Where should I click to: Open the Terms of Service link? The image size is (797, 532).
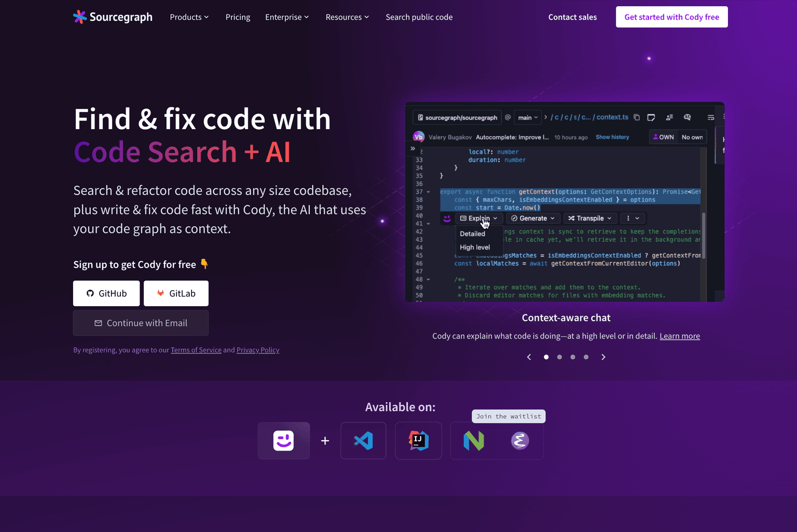click(196, 350)
